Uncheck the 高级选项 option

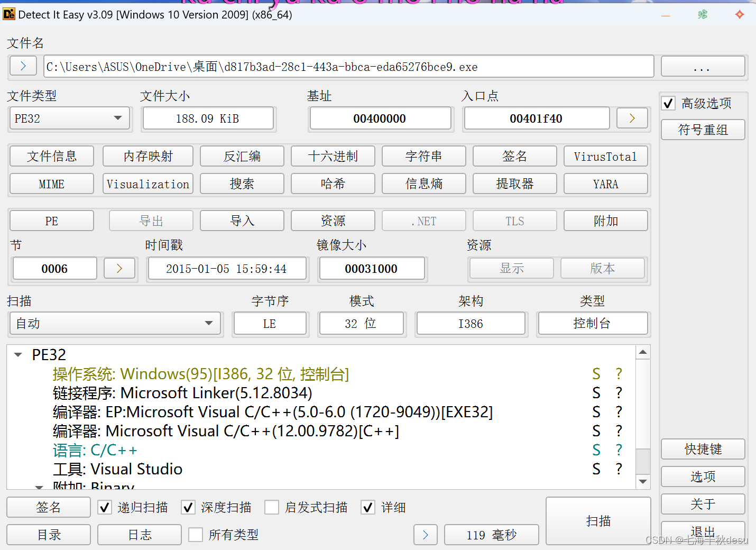668,103
